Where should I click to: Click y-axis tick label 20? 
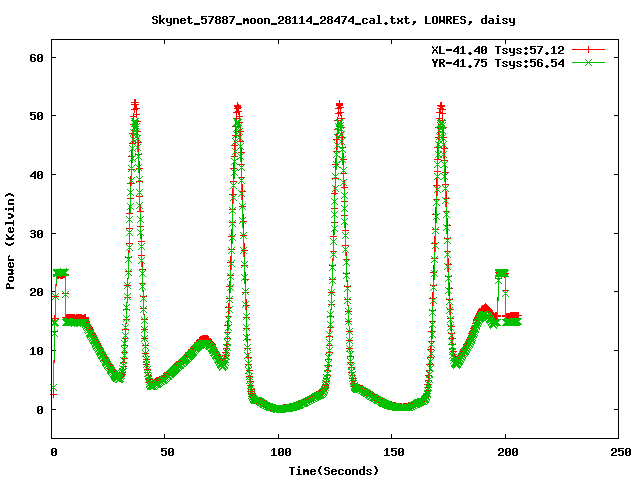click(36, 292)
